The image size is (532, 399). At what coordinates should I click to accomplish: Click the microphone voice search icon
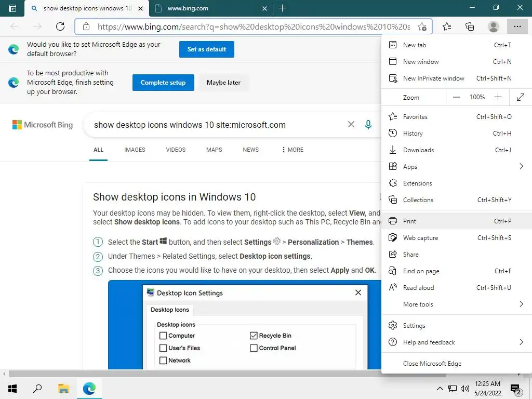click(368, 125)
